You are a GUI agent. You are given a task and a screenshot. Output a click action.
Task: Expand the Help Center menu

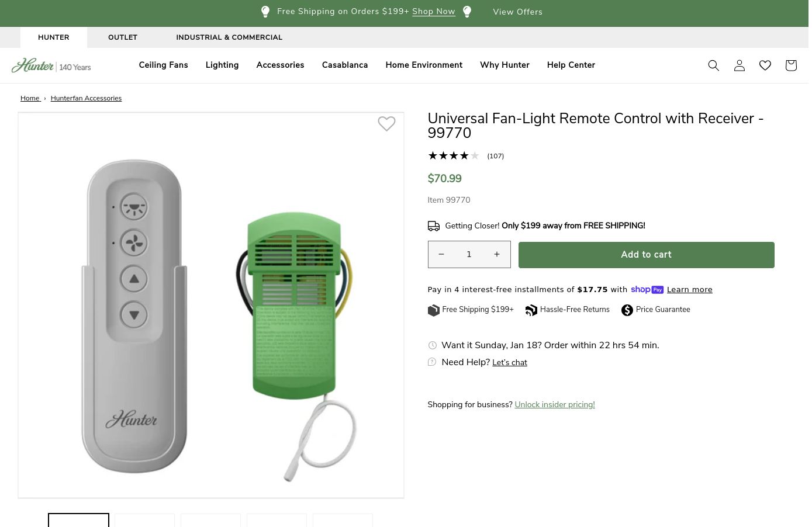click(x=571, y=65)
